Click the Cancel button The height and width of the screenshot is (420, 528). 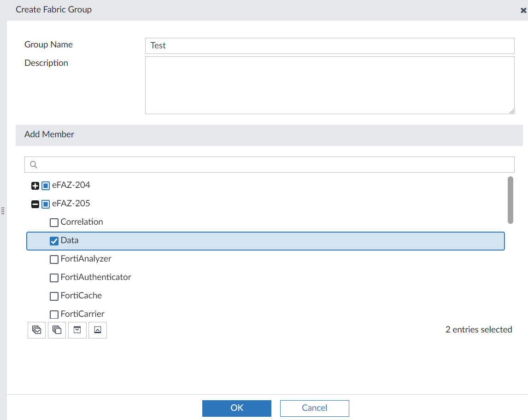(x=314, y=408)
